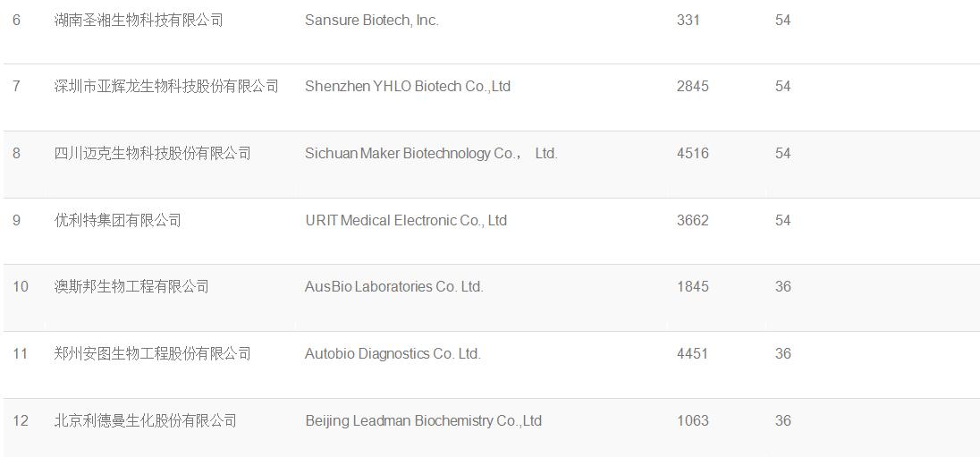The height and width of the screenshot is (457, 980).
Task: Click Shenzhen YHLO Biotech Co.,Ltd text
Action: pyautogui.click(x=408, y=86)
